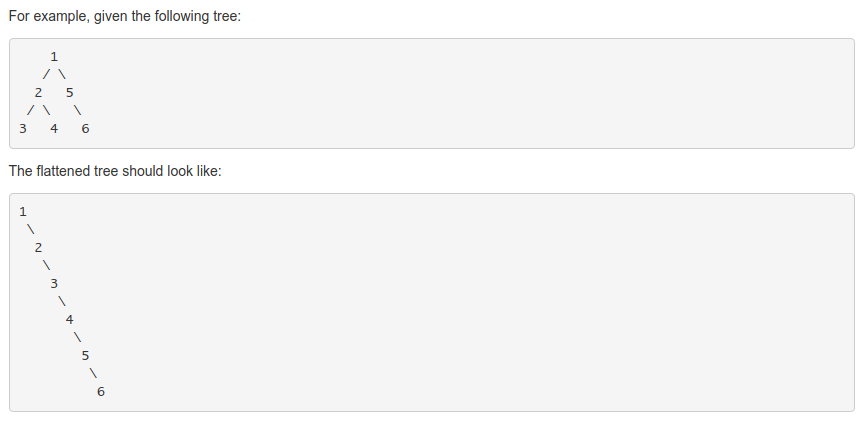Image resolution: width=864 pixels, height=422 pixels.
Task: Select node 2 in the flattened tree
Action: point(38,247)
